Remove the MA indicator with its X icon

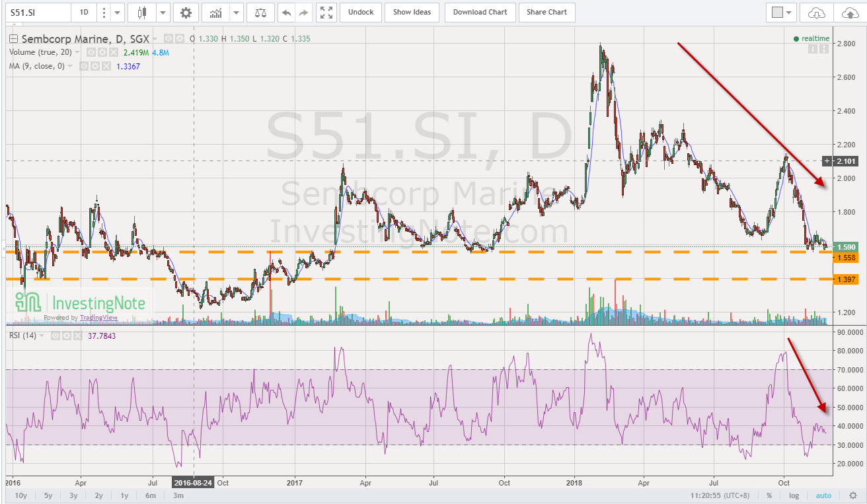tap(107, 66)
